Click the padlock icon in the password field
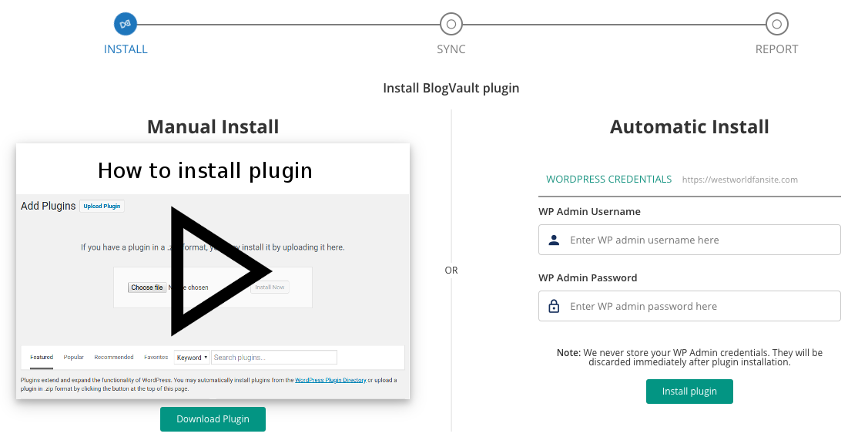The image size is (868, 447). [x=554, y=306]
